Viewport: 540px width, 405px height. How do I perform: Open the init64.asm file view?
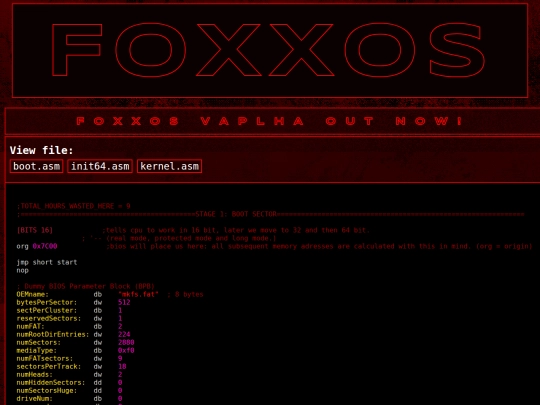100,166
